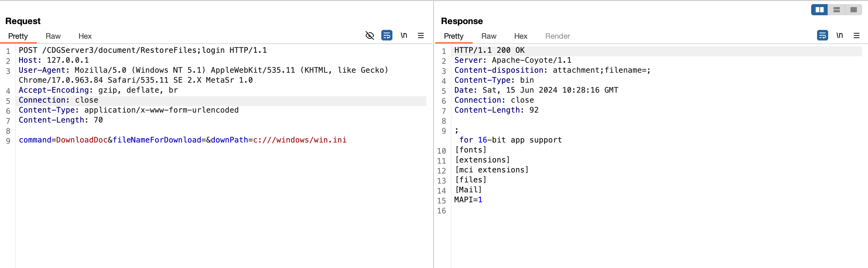Click the [files] line in response
Screen dimensions: 868x268
pos(470,180)
